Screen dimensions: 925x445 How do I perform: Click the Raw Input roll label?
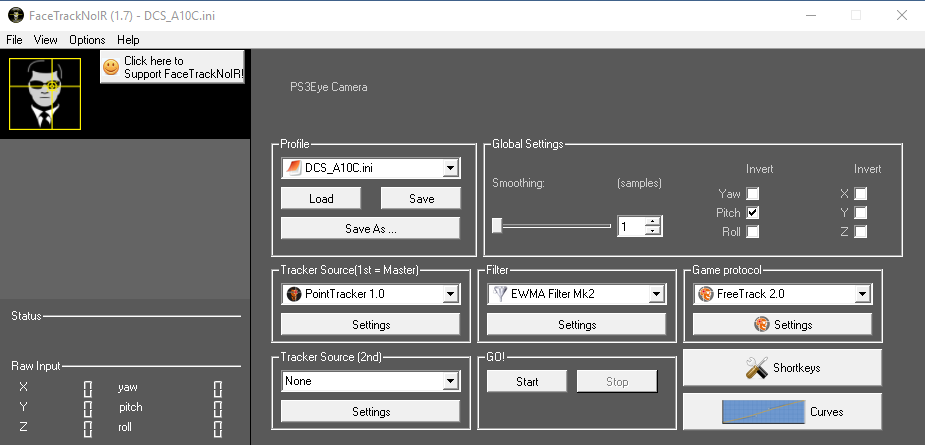point(125,427)
